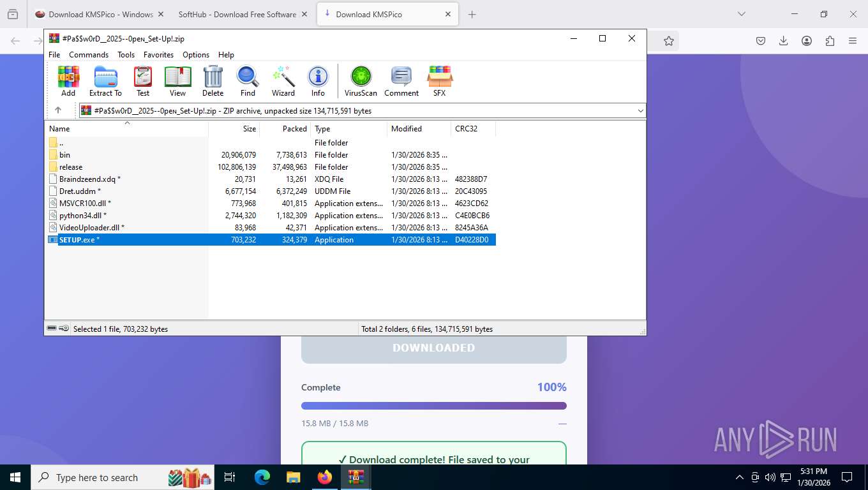Open Firefox Pocket save icon
The height and width of the screenshot is (490, 868).
(x=761, y=41)
